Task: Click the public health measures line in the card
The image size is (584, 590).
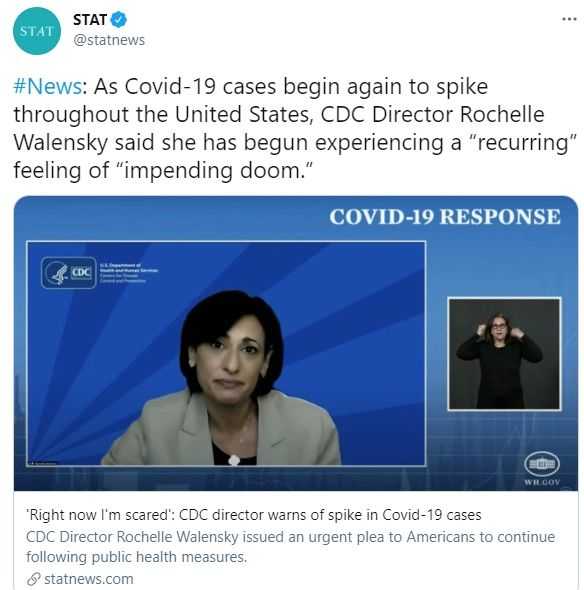Action: pos(136,557)
